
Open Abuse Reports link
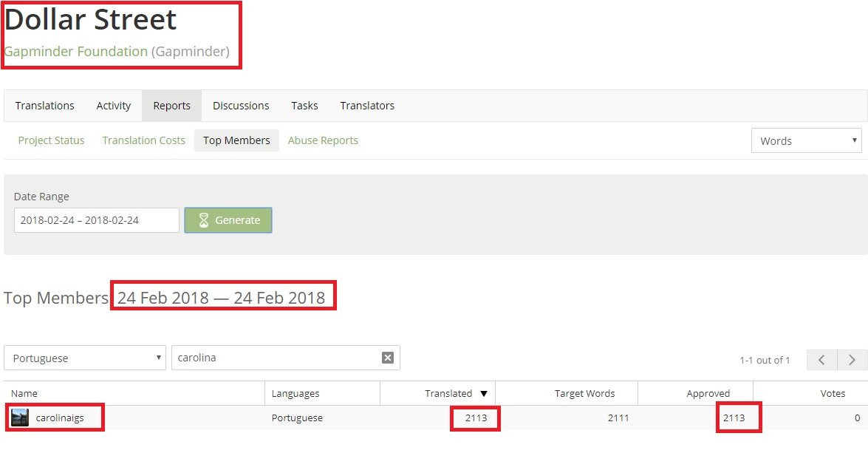pyautogui.click(x=323, y=140)
